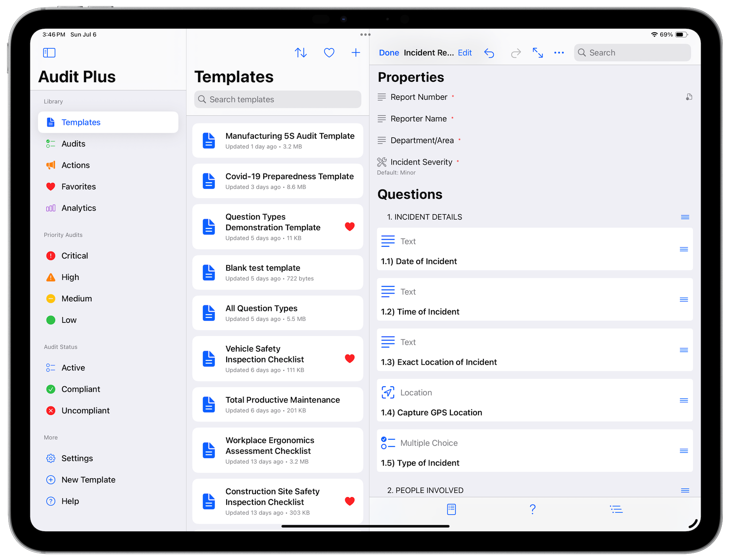Open the Actions section
Image resolution: width=731 pixels, height=560 pixels.
coord(108,165)
